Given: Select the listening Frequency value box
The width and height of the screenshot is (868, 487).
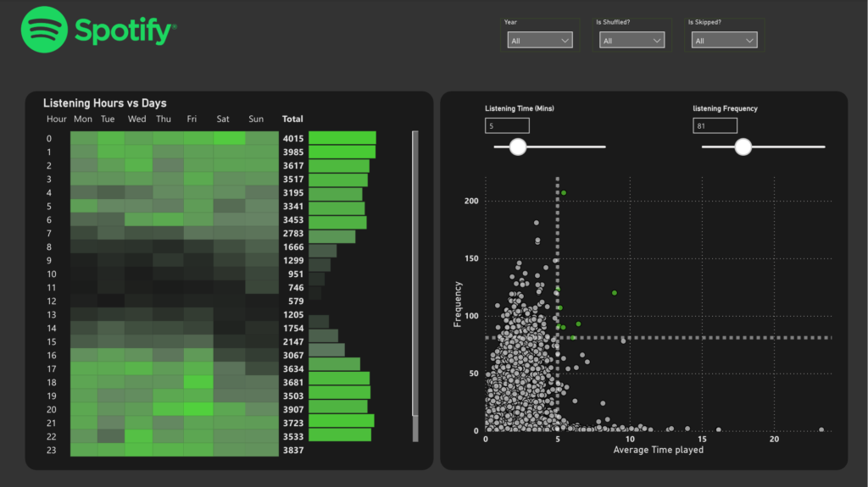Looking at the screenshot, I should (x=715, y=126).
